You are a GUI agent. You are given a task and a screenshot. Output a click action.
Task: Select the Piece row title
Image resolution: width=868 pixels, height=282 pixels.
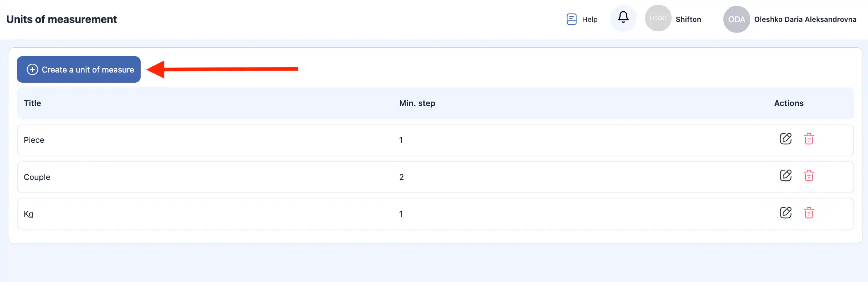click(34, 140)
